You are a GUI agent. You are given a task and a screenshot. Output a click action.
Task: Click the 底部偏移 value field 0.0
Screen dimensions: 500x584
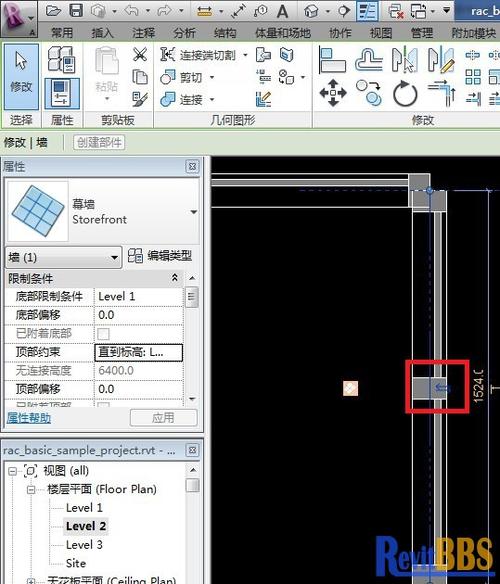[139, 315]
